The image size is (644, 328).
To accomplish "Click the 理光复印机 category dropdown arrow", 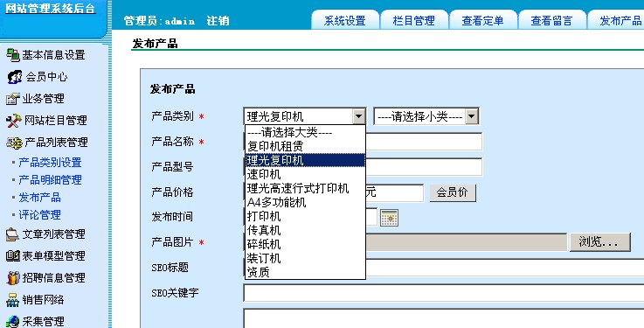I will point(359,116).
